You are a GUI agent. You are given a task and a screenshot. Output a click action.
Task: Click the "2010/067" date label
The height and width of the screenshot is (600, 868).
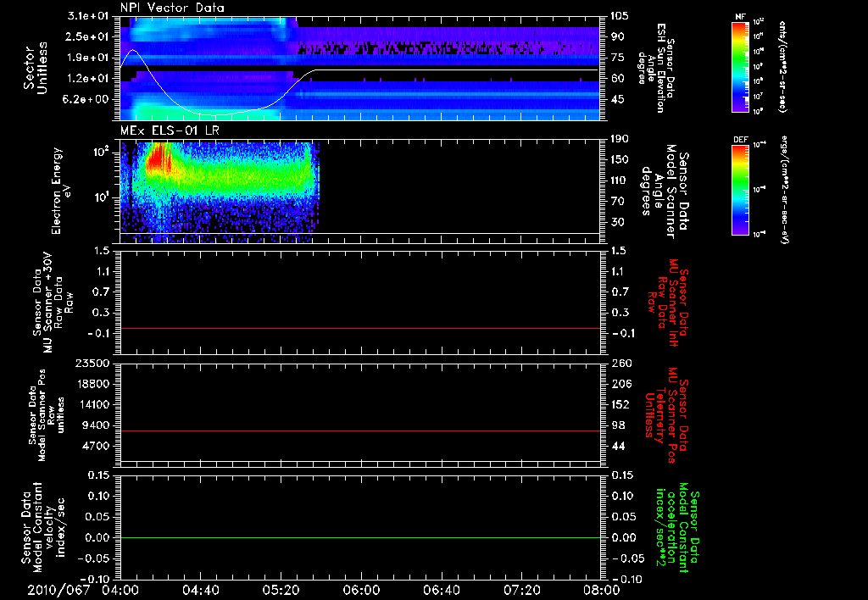tap(58, 590)
